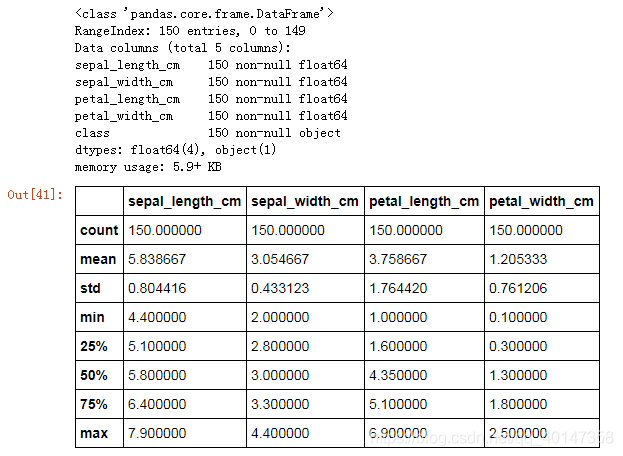623x456 pixels.
Task: Click the std petal length value 1.764420
Action: [398, 288]
